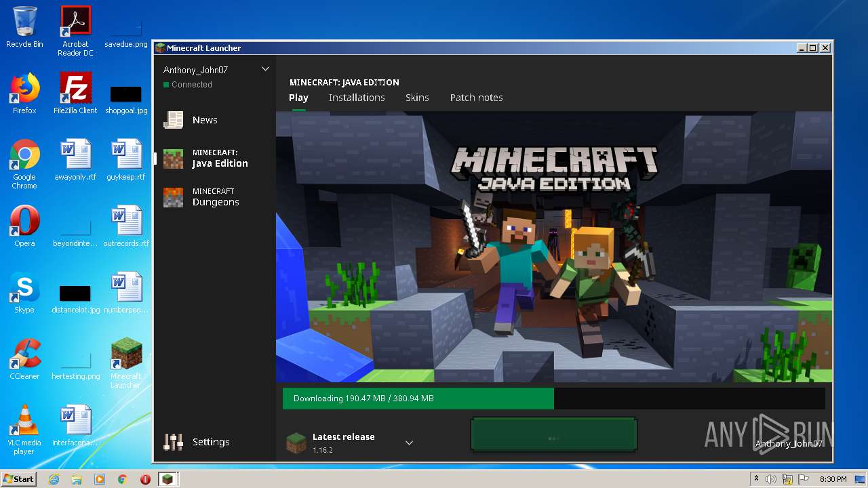
Task: Click the Java Edition banner artwork
Action: point(554,247)
